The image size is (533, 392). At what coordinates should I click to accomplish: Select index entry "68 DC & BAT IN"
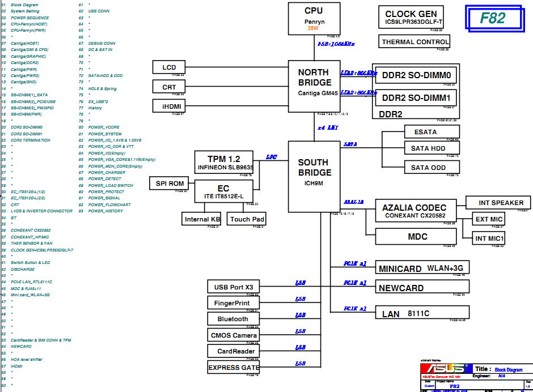[x=95, y=50]
